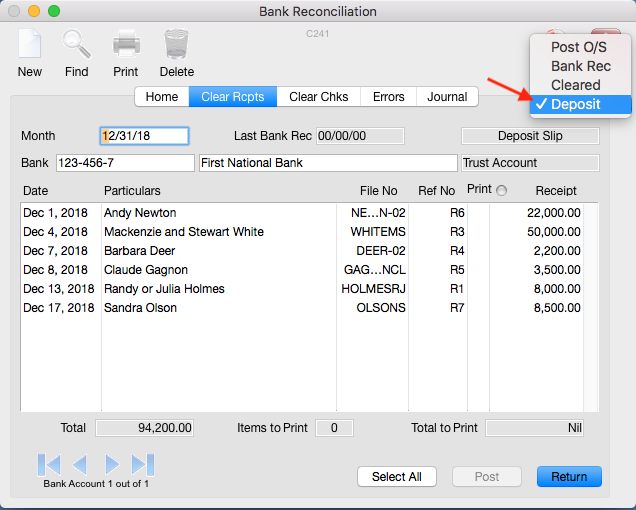The width and height of the screenshot is (636, 510).
Task: Click the Print printer icon
Action: pos(126,45)
